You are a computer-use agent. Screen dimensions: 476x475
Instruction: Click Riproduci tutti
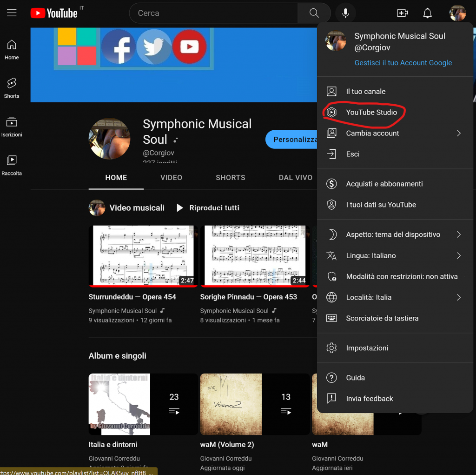coord(208,208)
